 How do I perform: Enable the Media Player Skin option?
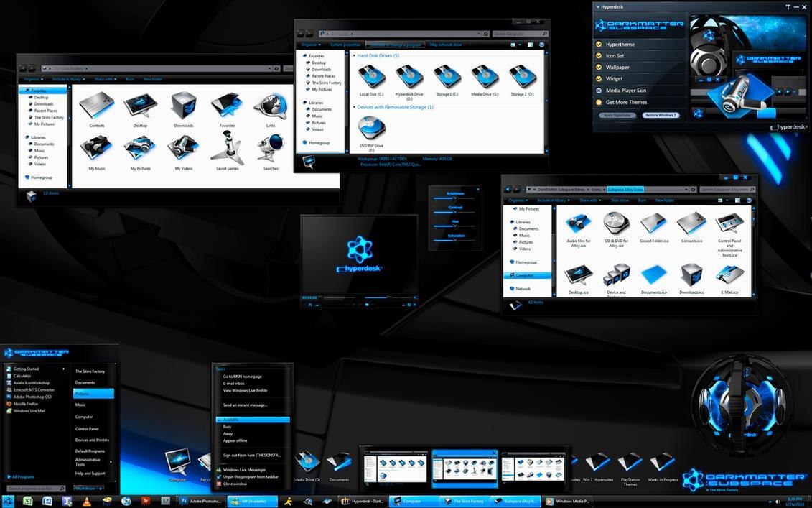[599, 91]
